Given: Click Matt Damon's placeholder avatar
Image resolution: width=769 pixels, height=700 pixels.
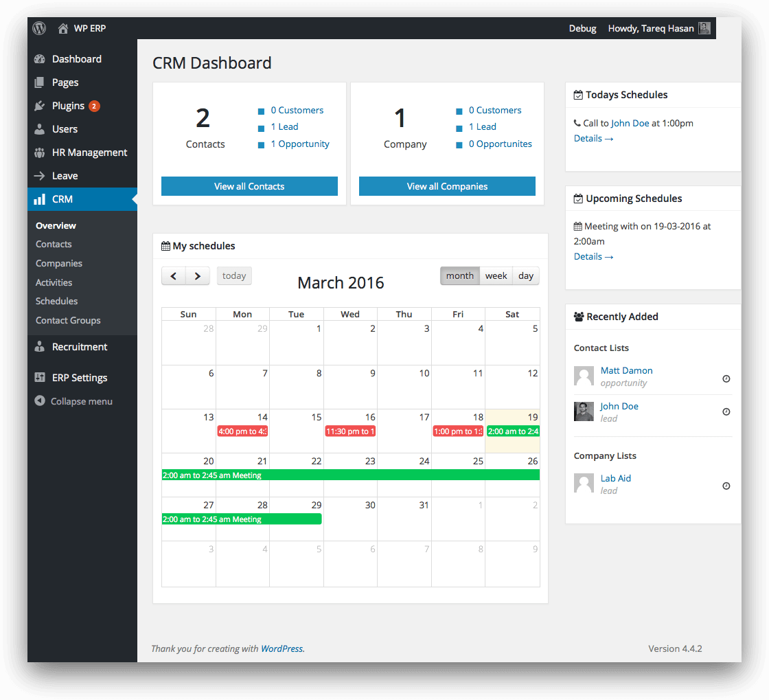Looking at the screenshot, I should 584,376.
